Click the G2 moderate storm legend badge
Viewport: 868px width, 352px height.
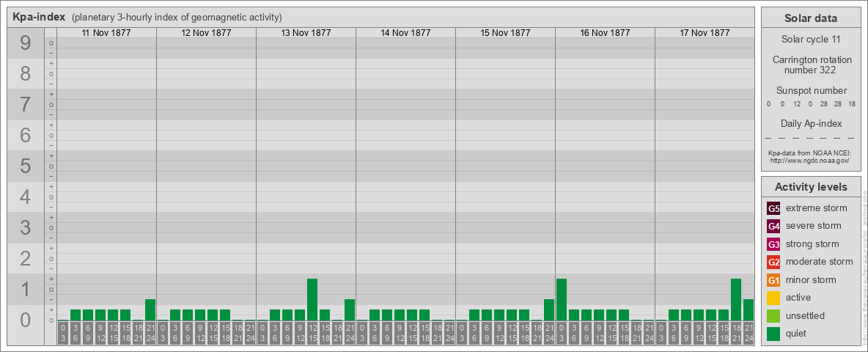click(x=773, y=262)
